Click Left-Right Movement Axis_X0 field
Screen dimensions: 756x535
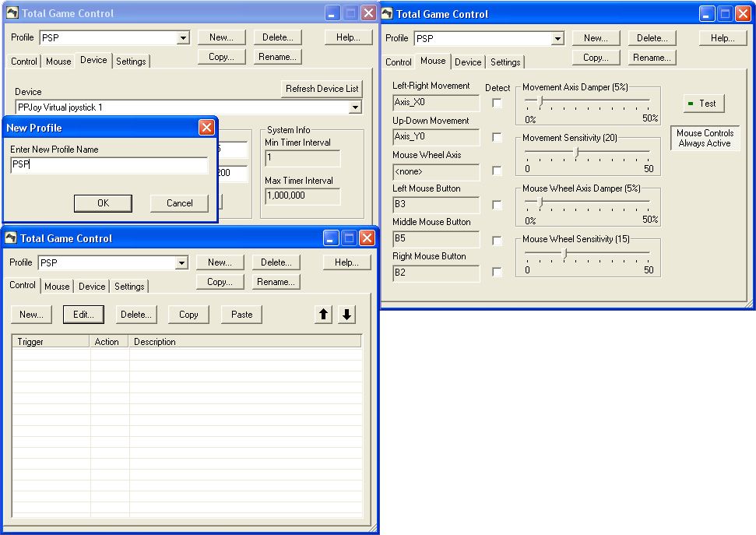436,102
